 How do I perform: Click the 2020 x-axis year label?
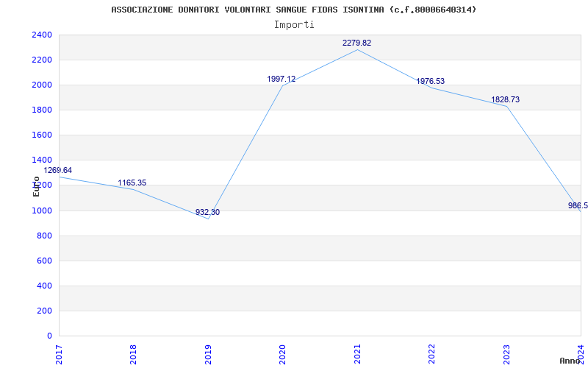282,354
